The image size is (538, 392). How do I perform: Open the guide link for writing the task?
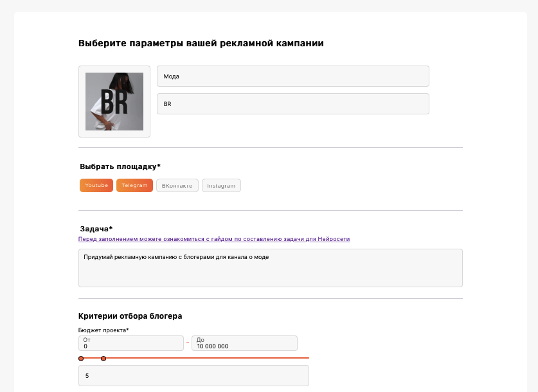click(214, 239)
